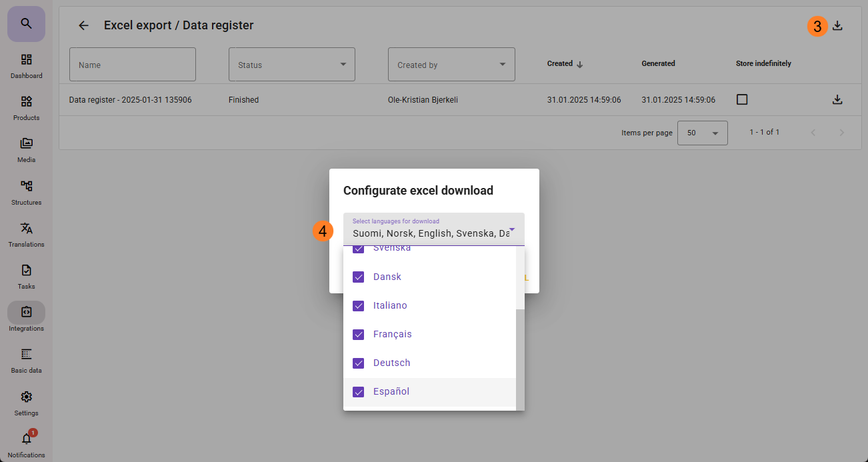This screenshot has height=462, width=868.
Task: Collapse the Select languages dropdown
Action: pos(511,229)
